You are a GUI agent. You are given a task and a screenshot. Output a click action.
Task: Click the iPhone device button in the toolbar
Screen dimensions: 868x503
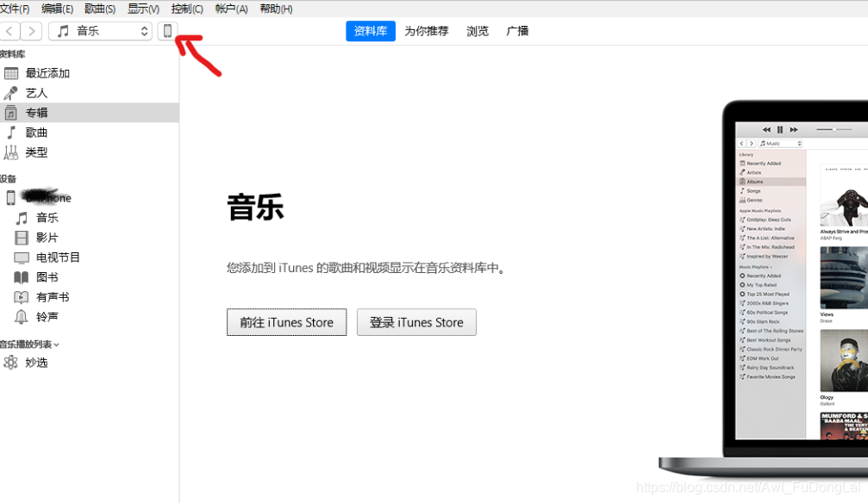click(x=167, y=31)
